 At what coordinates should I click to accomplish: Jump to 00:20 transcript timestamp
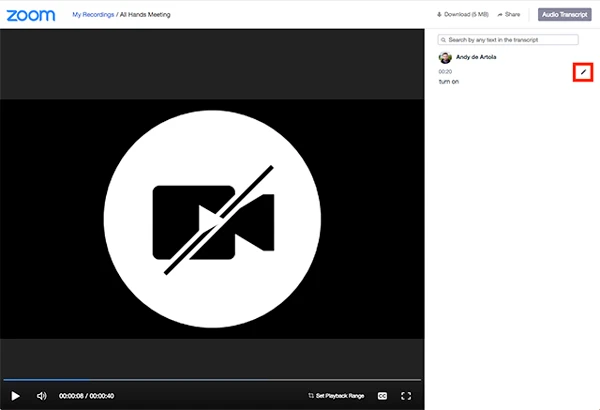coord(445,71)
